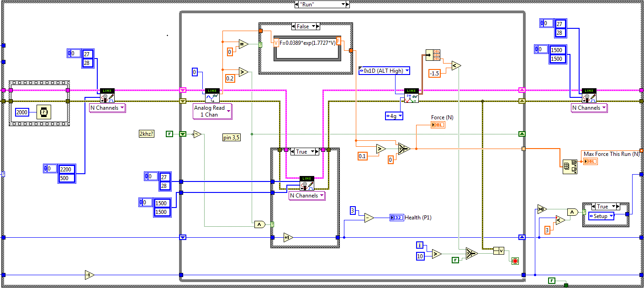Go to the next case after the False case

(x=317, y=26)
